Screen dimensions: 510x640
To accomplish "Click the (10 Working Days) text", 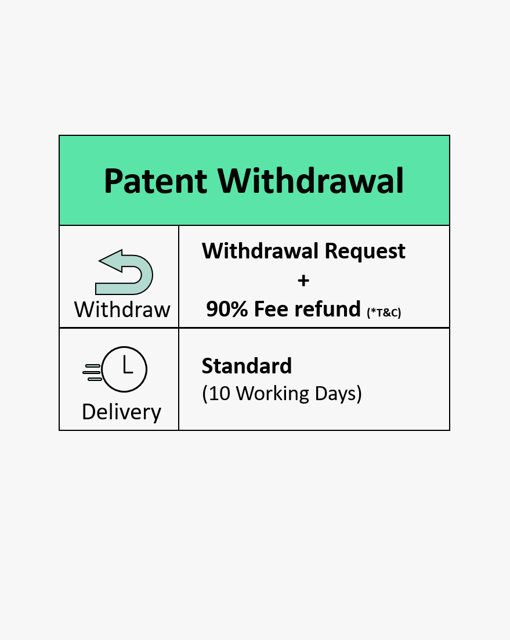I will (x=282, y=393).
